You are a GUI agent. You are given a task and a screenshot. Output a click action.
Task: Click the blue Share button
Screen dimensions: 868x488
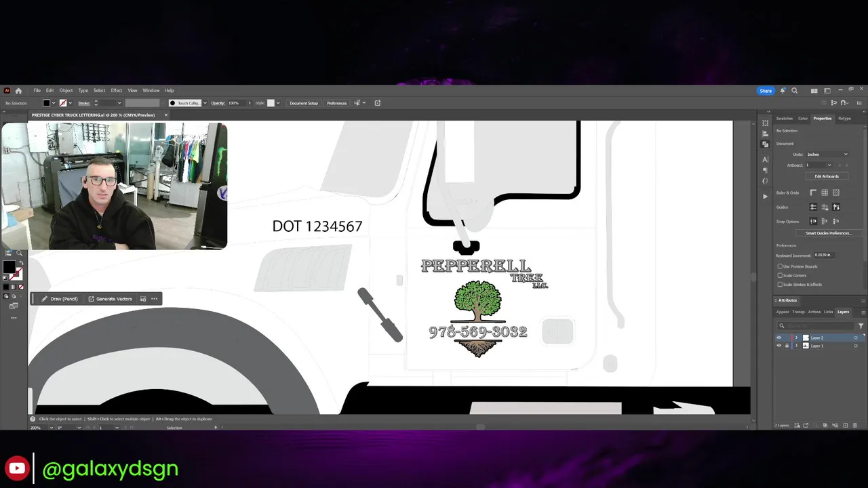pyautogui.click(x=766, y=91)
